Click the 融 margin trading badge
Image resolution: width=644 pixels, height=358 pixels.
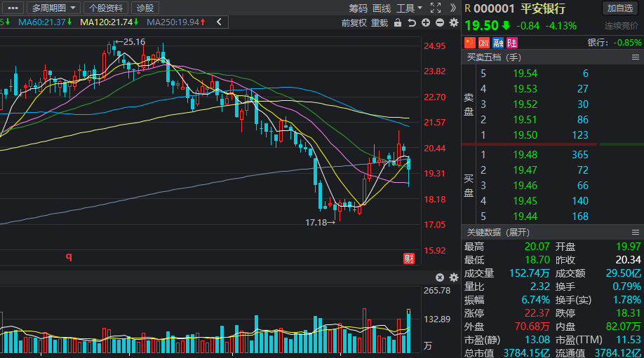pyautogui.click(x=498, y=43)
